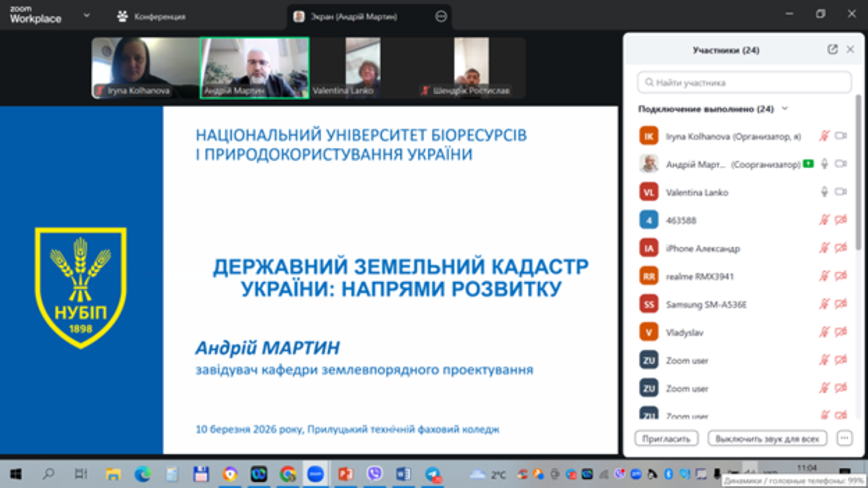Open Viber from the taskbar
Image resolution: width=868 pixels, height=488 pixels.
(x=374, y=474)
